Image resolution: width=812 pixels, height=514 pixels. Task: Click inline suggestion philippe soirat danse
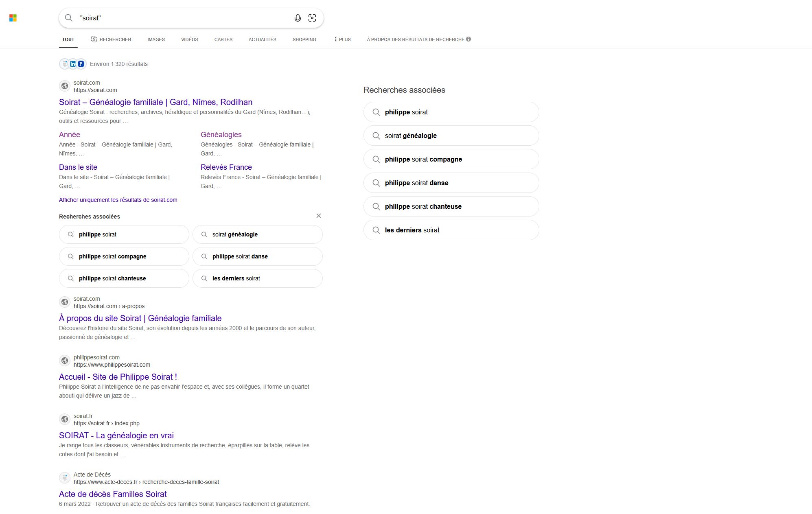pyautogui.click(x=258, y=256)
